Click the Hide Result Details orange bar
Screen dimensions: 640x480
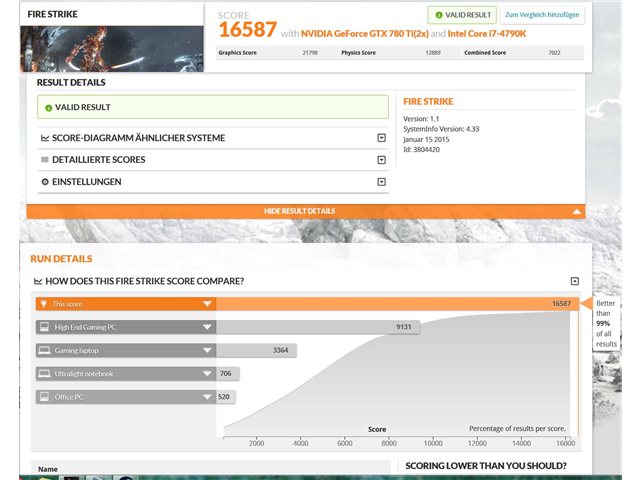[306, 211]
